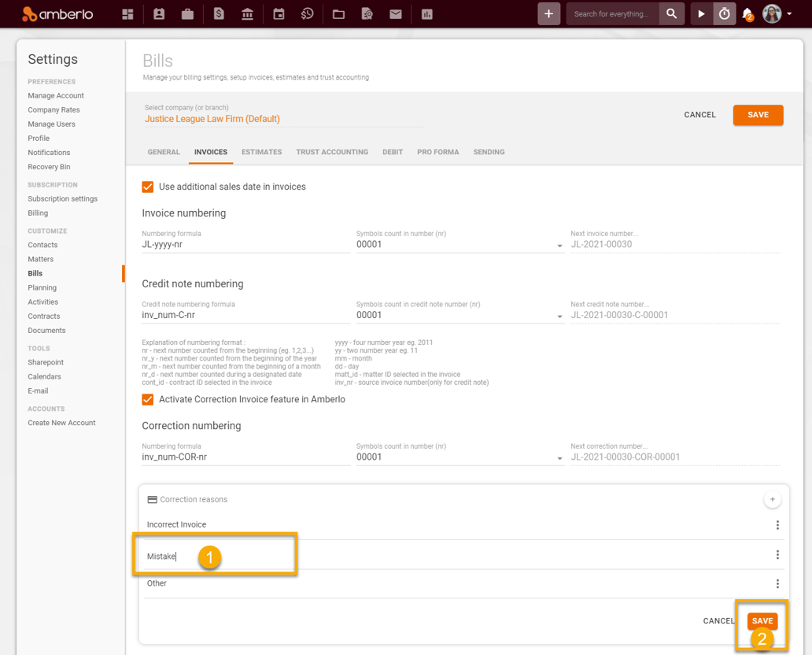812x655 pixels.
Task: Uncheck Use additional sales date in invoices
Action: 148,187
